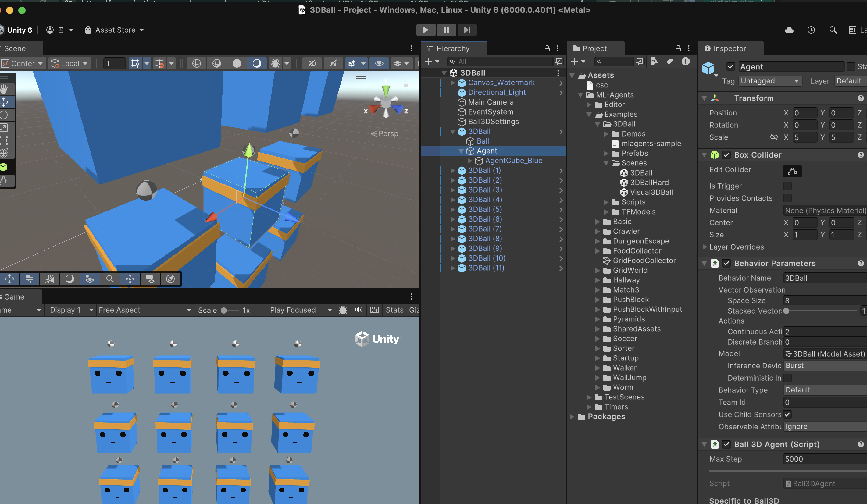Image resolution: width=867 pixels, height=504 pixels.
Task: Mute audio in the Game view
Action: tap(359, 310)
